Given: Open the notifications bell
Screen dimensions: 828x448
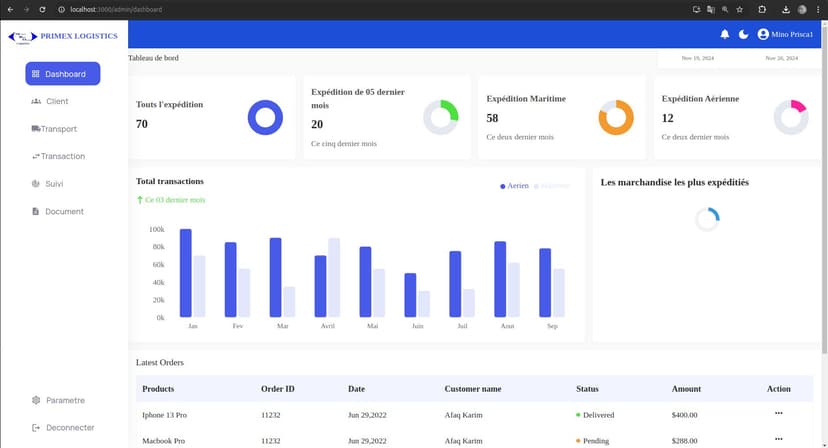Looking at the screenshot, I should pyautogui.click(x=725, y=35).
